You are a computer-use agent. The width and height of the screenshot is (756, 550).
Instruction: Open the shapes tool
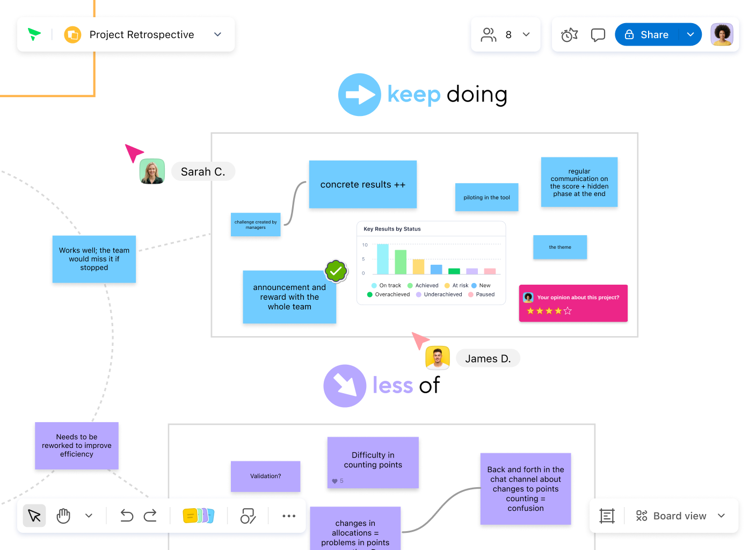[x=248, y=516]
